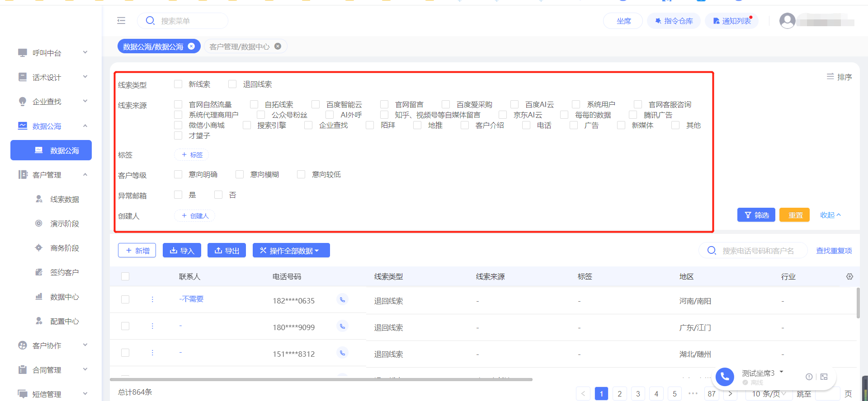Image resolution: width=868 pixels, height=401 pixels.
Task: Open the 测试坐席3 agent dropdown
Action: click(x=762, y=373)
